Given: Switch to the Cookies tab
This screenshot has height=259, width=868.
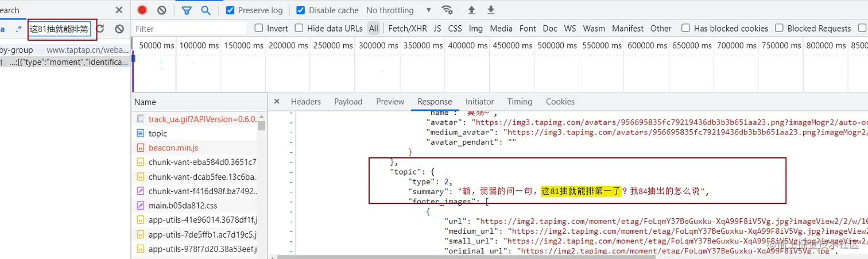Looking at the screenshot, I should click(x=560, y=102).
